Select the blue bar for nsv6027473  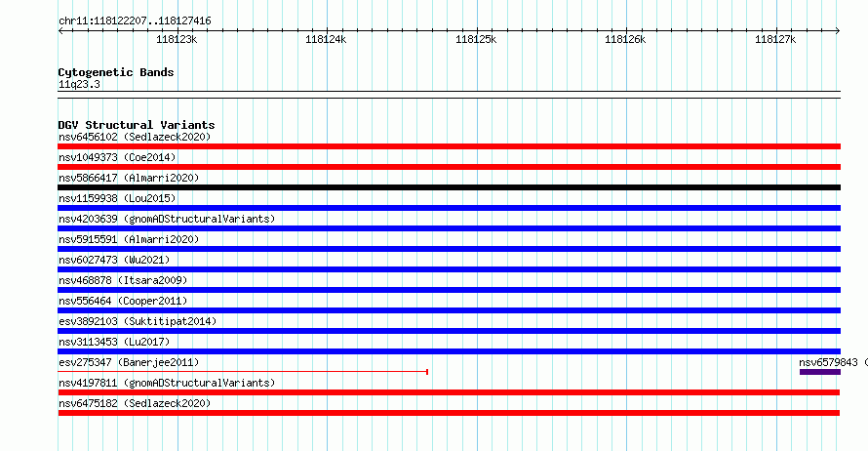449,269
